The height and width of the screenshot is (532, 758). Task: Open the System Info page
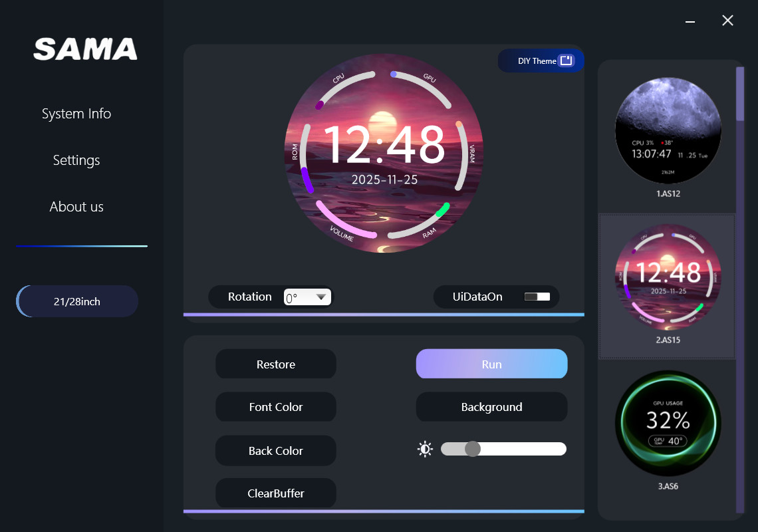pos(76,114)
